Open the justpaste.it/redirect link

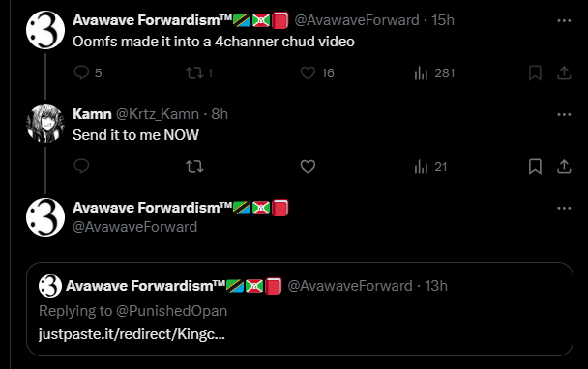click(132, 334)
